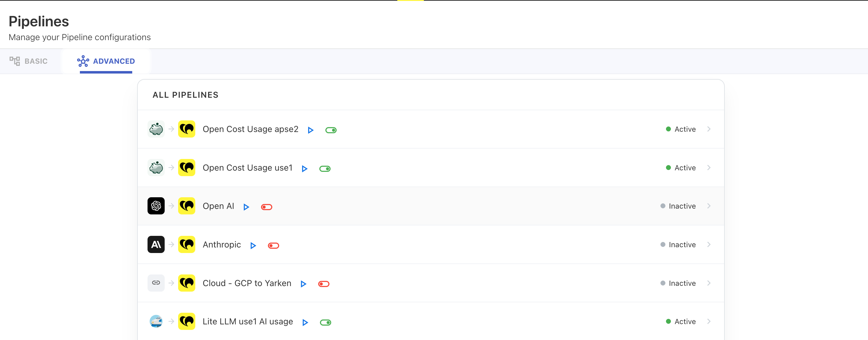Run the Open Cost Usage apse2 pipeline
This screenshot has width=868, height=340.
pos(311,130)
